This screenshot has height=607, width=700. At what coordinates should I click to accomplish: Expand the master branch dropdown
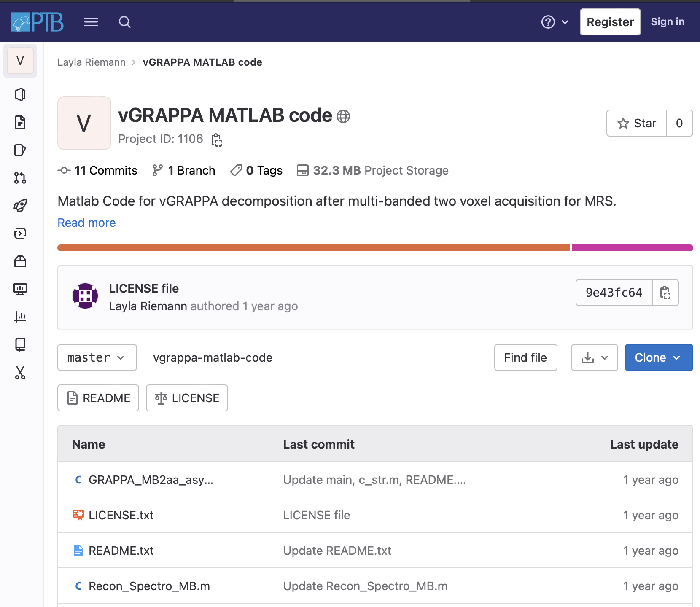click(x=97, y=357)
